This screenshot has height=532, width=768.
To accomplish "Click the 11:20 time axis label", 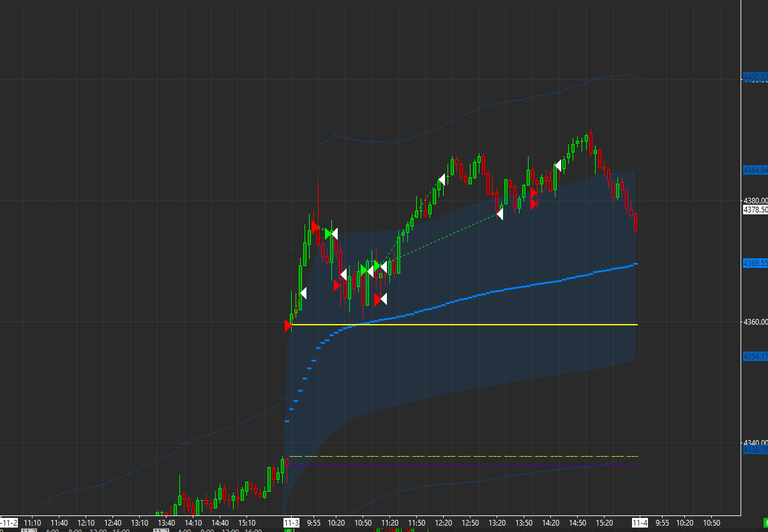I will (389, 522).
